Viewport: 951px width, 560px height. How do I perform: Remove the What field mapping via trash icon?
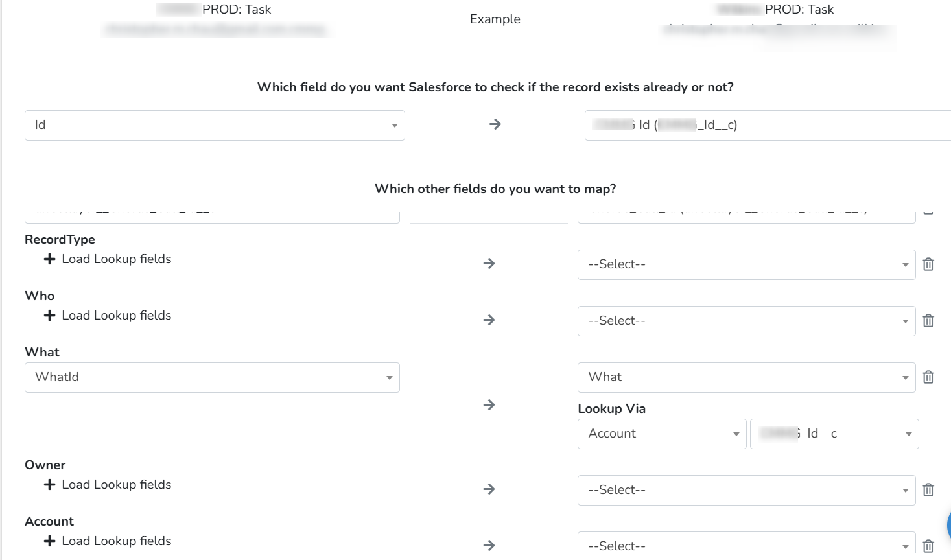coord(928,377)
